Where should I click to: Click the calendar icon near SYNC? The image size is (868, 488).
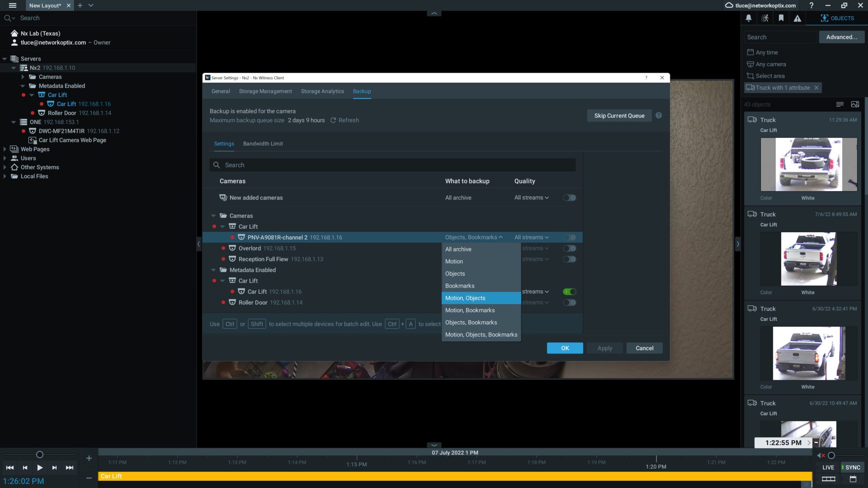coord(853,479)
